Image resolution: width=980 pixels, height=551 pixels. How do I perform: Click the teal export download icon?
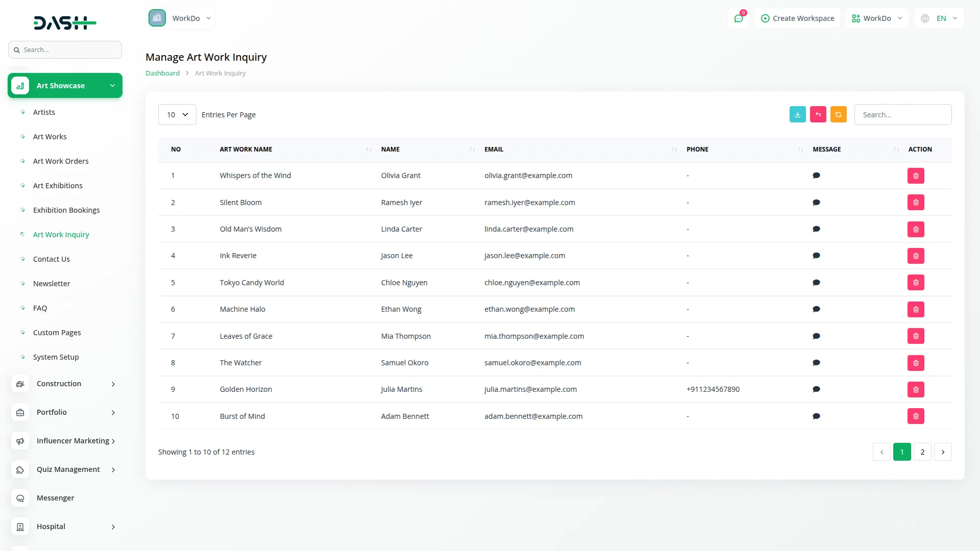[797, 114]
